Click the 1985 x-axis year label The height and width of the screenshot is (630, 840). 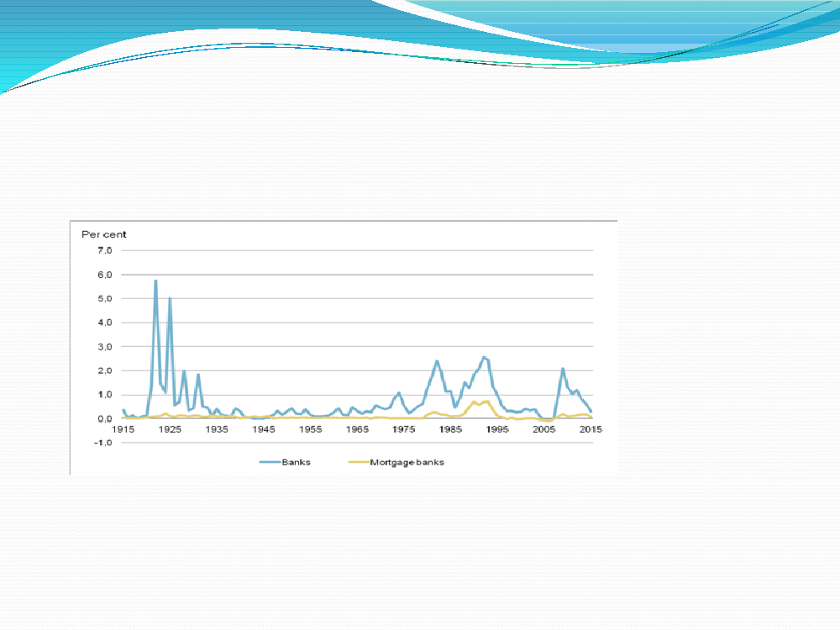coord(451,429)
